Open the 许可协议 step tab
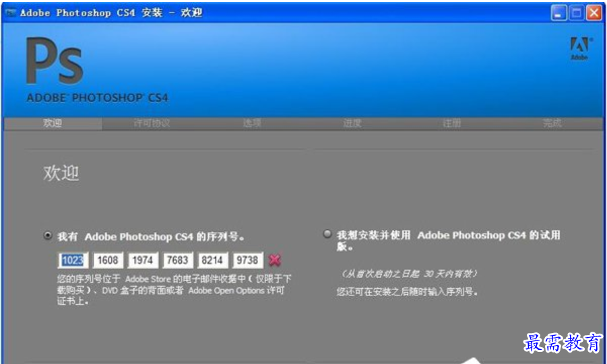Viewport: 607px width, 364px height. tap(152, 123)
